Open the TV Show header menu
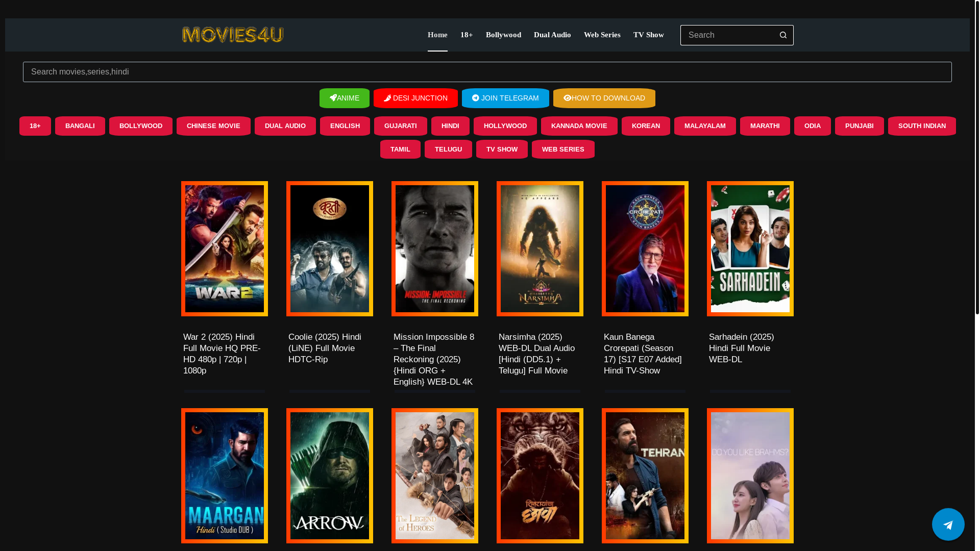The width and height of the screenshot is (980, 551). [649, 35]
